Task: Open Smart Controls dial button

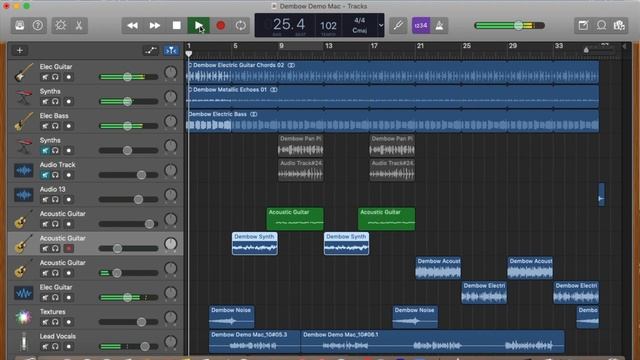Action: tap(61, 25)
